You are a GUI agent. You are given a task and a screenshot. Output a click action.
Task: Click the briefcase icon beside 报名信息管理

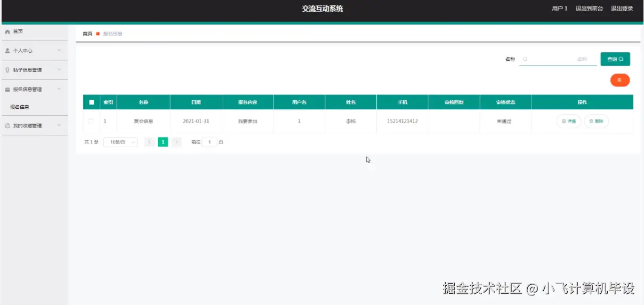tap(7, 90)
